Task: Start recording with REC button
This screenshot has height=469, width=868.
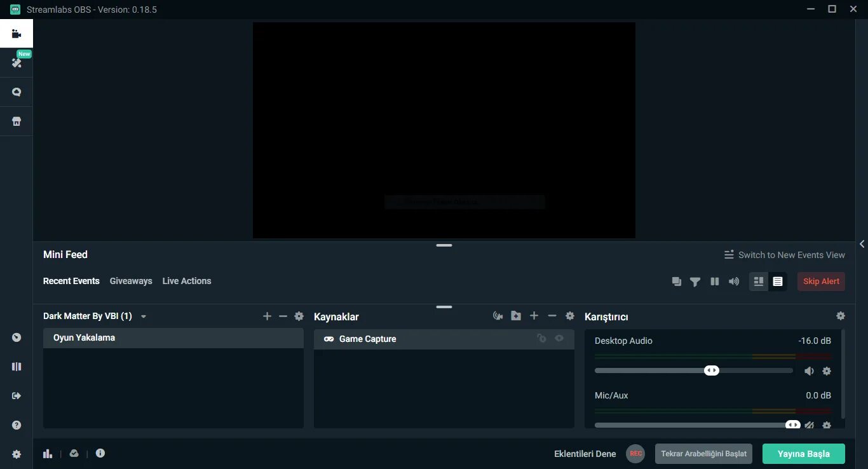Action: pyautogui.click(x=635, y=454)
